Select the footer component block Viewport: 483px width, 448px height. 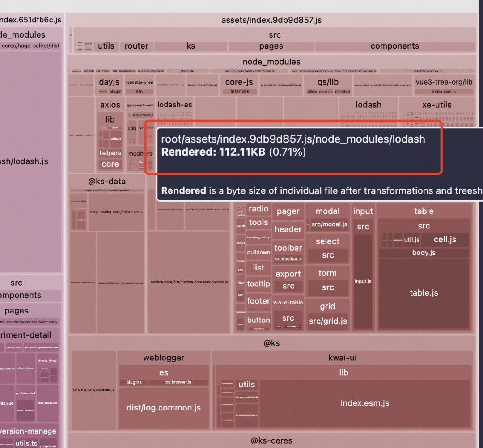click(x=258, y=302)
